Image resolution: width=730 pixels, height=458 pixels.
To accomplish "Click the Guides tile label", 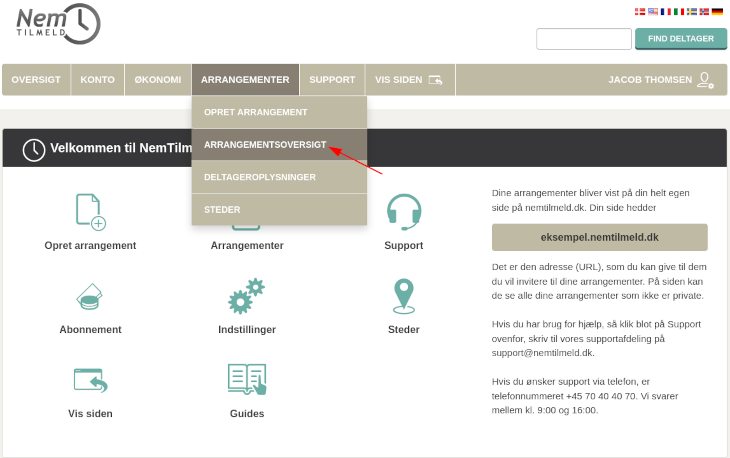I will (247, 414).
